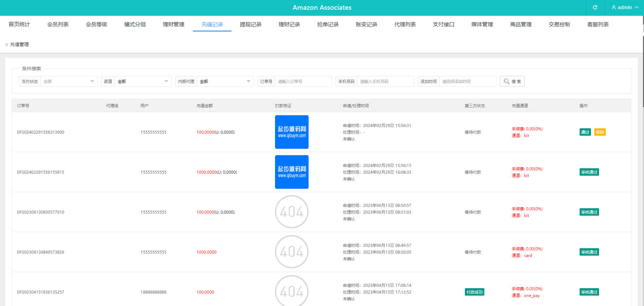Expand the 支付状态 dropdown
The height and width of the screenshot is (306, 644).
pyautogui.click(x=68, y=81)
